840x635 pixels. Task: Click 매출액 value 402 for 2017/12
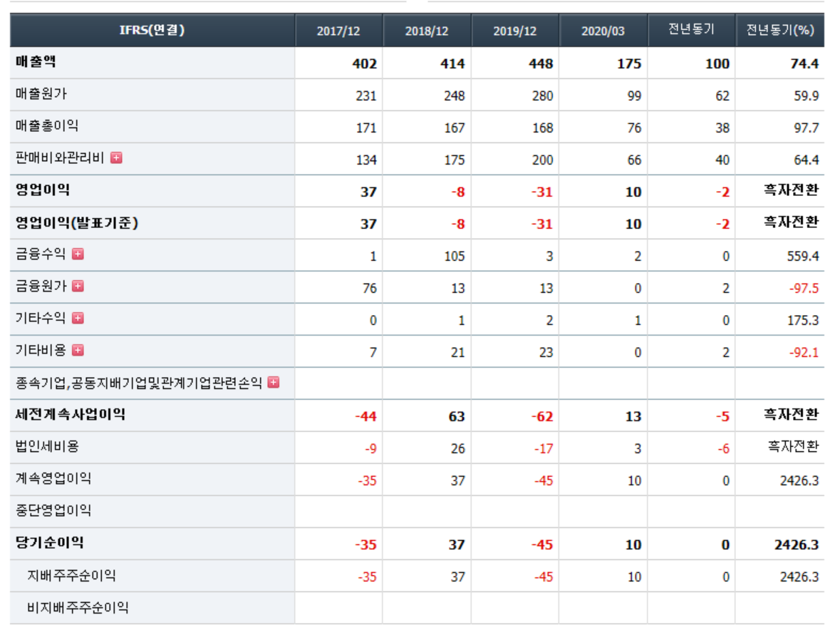click(x=364, y=63)
